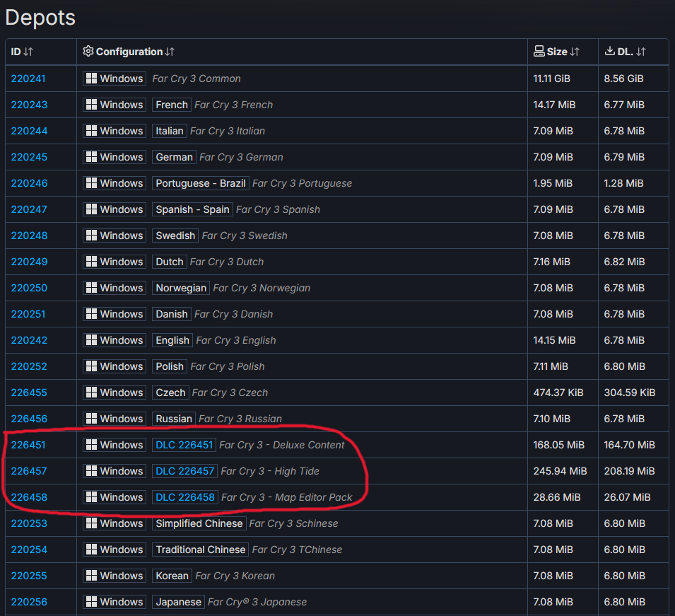
Task: Click the Windows tag in the French row
Action: (x=115, y=105)
